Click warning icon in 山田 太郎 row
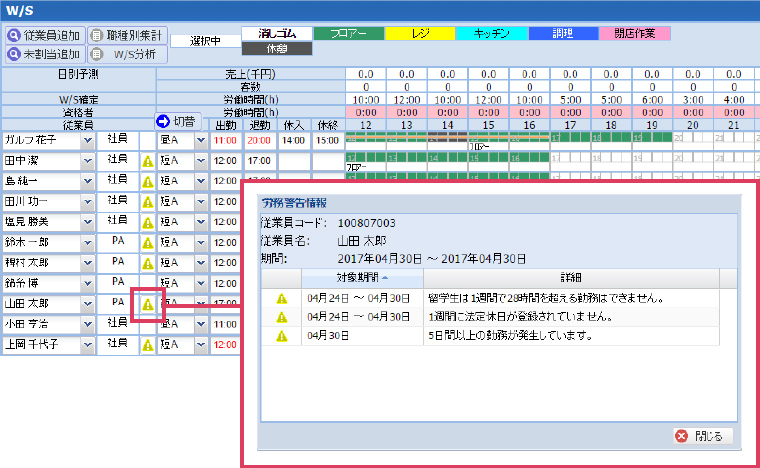760x468 pixels. point(147,303)
